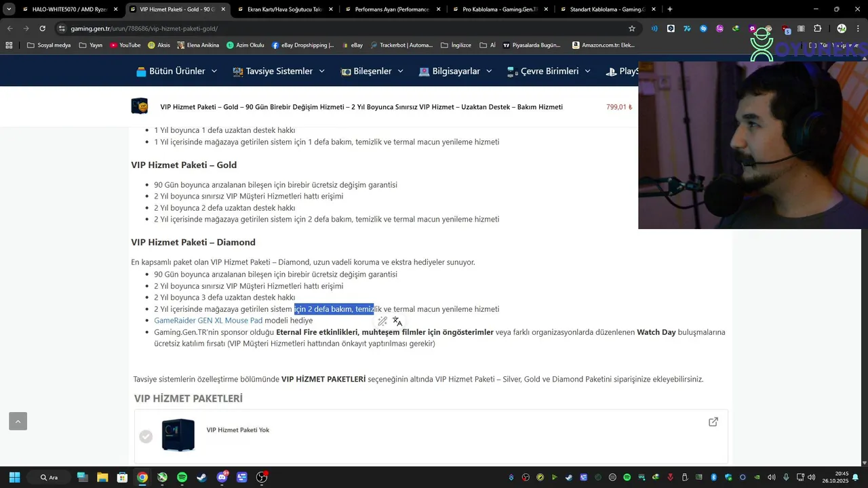868x488 pixels.
Task: Open File Explorer from the taskbar
Action: coord(102,477)
